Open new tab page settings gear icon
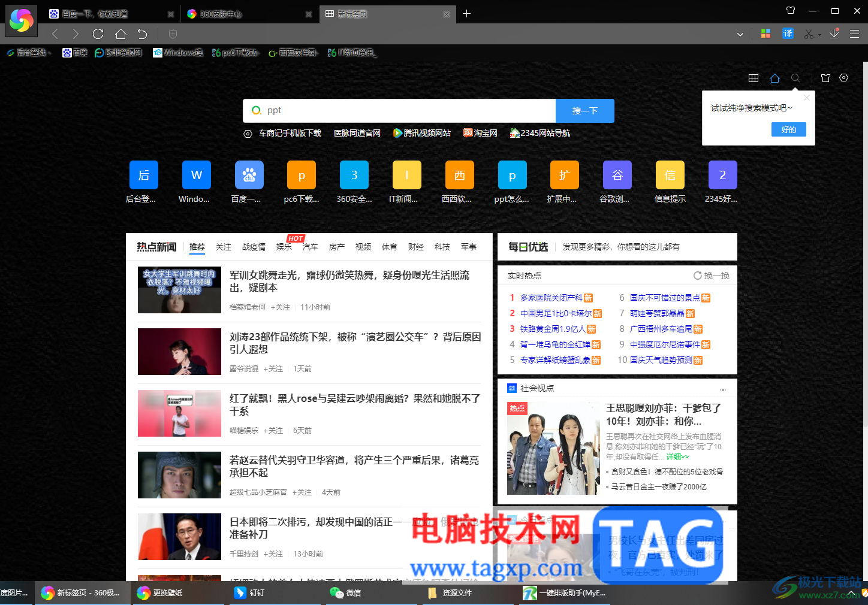This screenshot has height=605, width=868. pos(844,78)
